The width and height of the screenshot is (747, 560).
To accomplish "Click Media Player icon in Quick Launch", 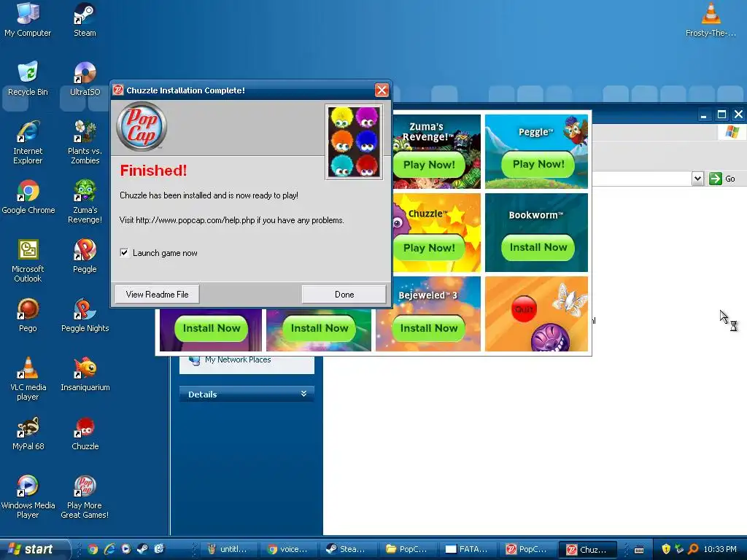I will tap(125, 549).
